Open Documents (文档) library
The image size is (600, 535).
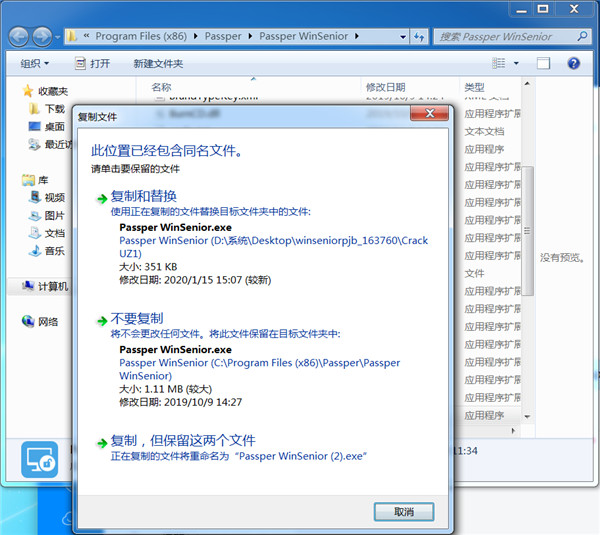coord(47,233)
